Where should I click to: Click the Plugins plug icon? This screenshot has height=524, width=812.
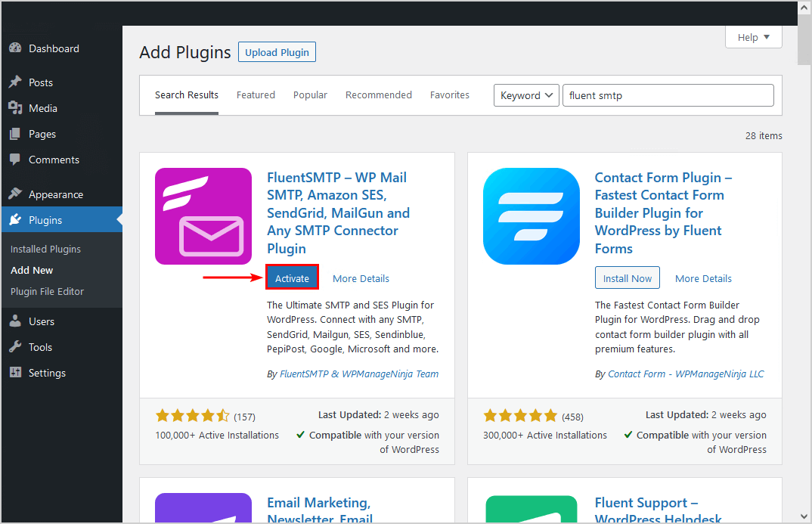coord(16,219)
